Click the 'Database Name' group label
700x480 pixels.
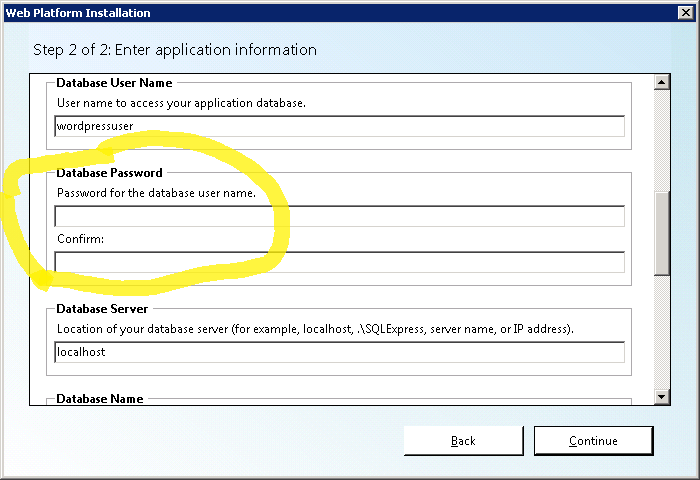[100, 399]
